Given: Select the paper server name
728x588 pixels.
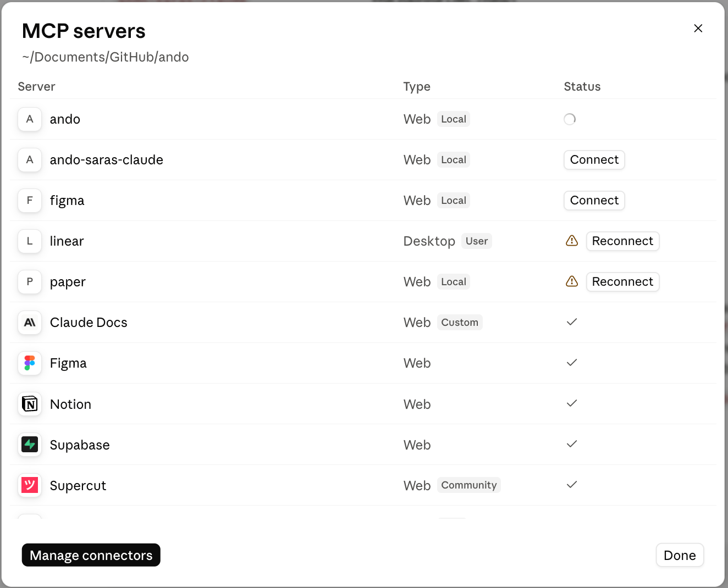Looking at the screenshot, I should 68,282.
